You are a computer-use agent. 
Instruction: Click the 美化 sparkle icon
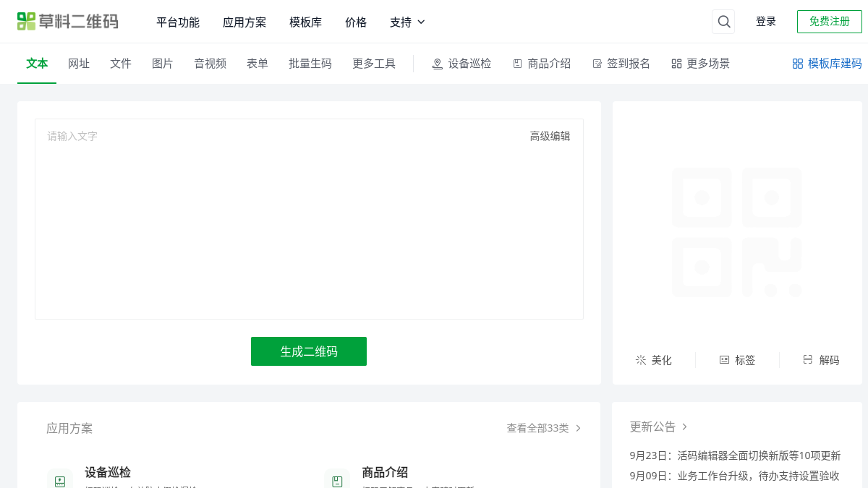(641, 360)
